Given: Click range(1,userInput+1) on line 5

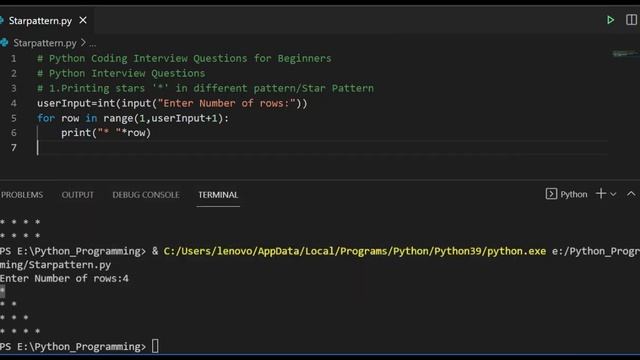Looking at the screenshot, I should (163, 118).
